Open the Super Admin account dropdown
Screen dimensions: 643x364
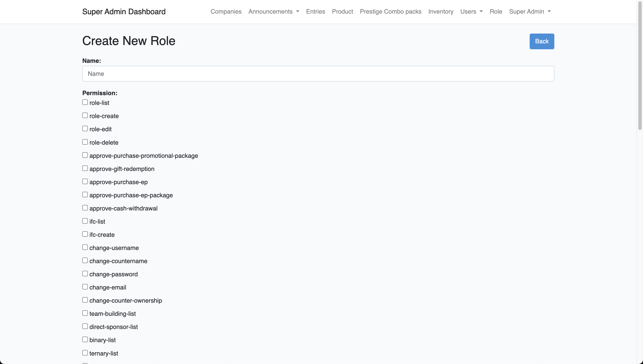530,11
